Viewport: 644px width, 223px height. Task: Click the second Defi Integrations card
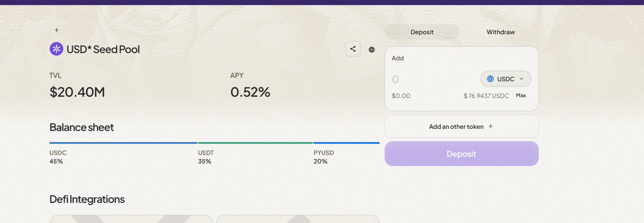(297, 219)
